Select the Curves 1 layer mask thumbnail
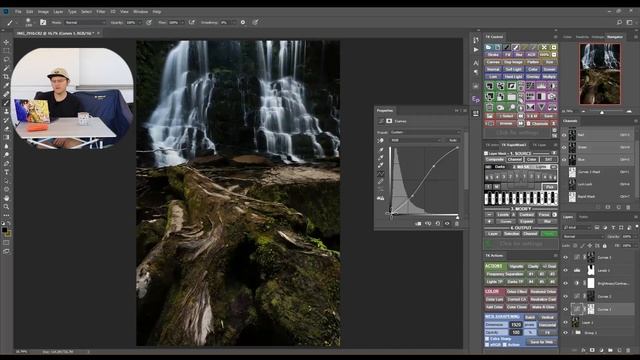640x360 pixels. [x=591, y=309]
